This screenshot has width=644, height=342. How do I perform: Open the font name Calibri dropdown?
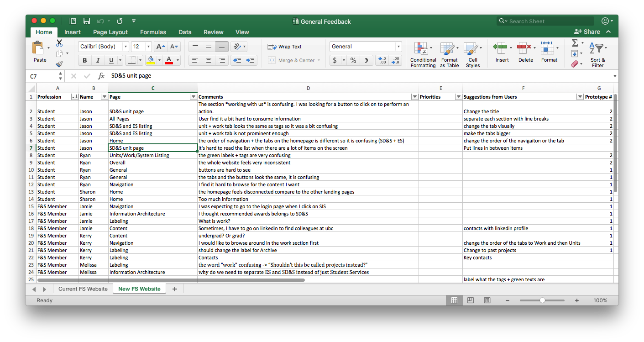click(x=126, y=47)
